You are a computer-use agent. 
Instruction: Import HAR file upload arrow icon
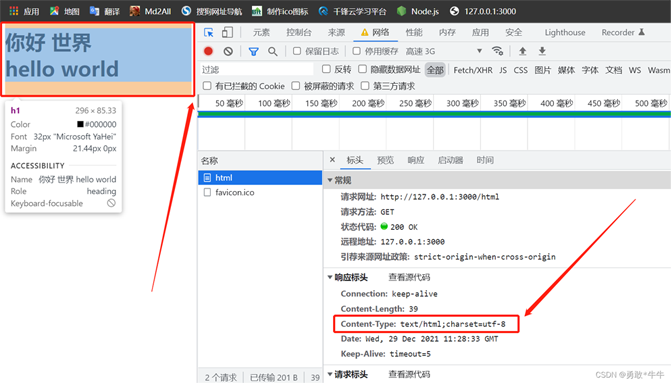click(x=523, y=51)
